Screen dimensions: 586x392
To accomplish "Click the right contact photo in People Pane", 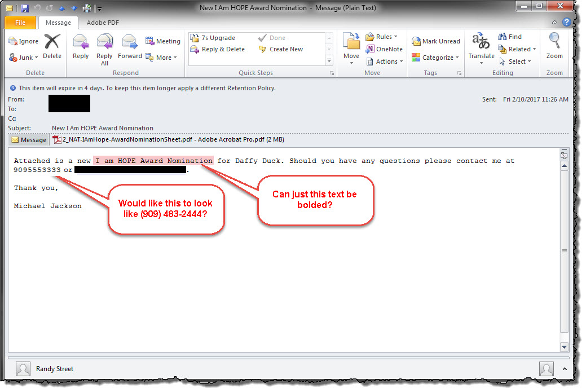I will pyautogui.click(x=547, y=369).
